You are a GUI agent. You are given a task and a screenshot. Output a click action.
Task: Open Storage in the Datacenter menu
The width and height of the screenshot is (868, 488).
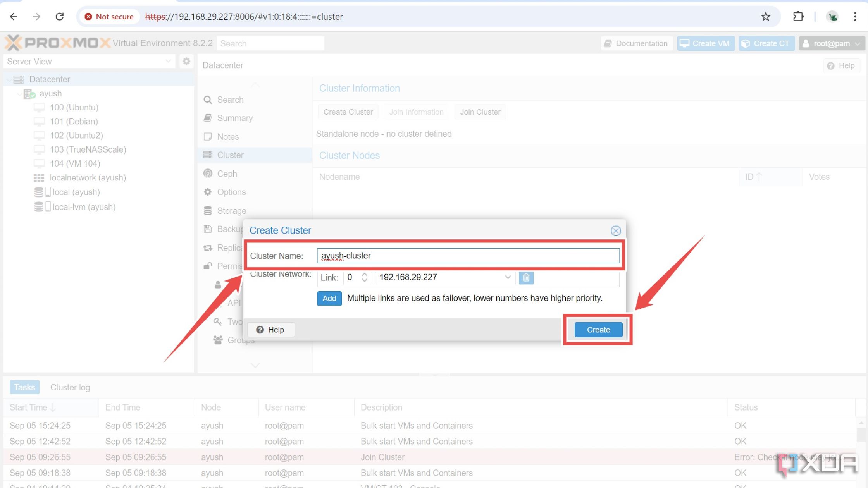(231, 211)
